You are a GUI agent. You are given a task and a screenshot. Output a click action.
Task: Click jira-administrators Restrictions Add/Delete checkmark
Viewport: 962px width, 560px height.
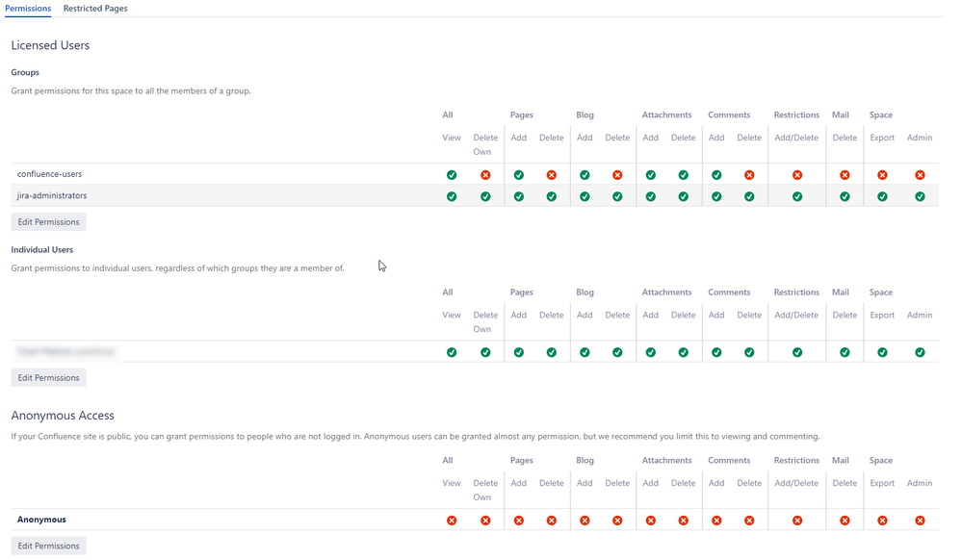(797, 196)
